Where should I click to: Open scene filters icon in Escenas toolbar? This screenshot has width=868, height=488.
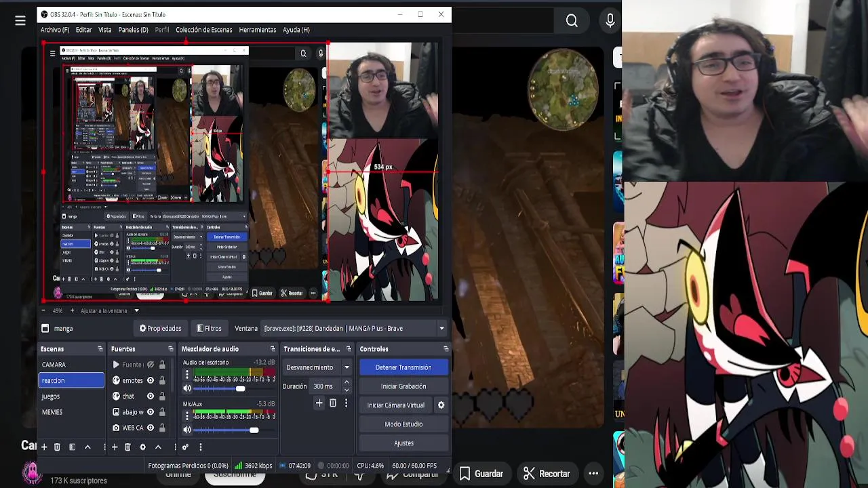[72, 447]
